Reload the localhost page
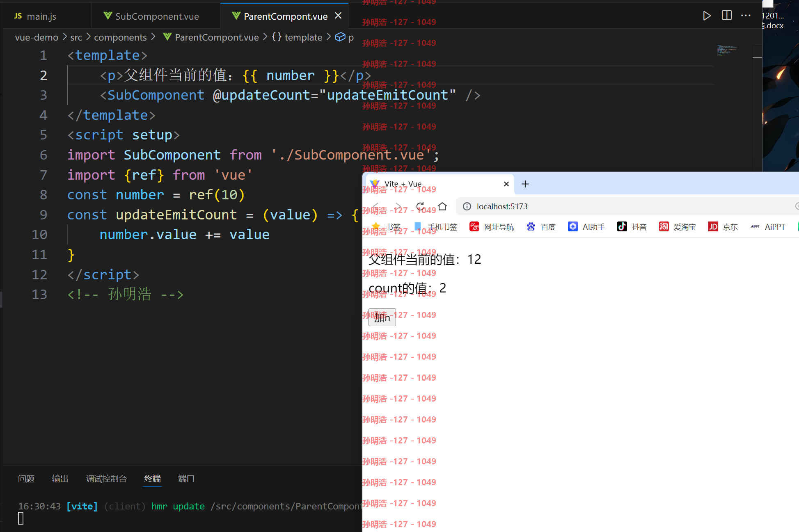Screen dimensions: 799x532 (420, 206)
